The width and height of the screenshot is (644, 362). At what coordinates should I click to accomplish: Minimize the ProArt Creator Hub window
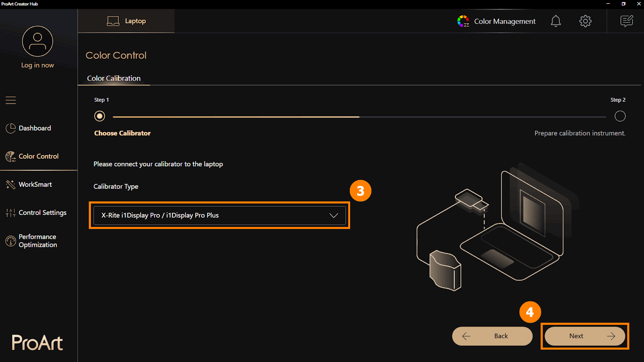[x=608, y=4]
